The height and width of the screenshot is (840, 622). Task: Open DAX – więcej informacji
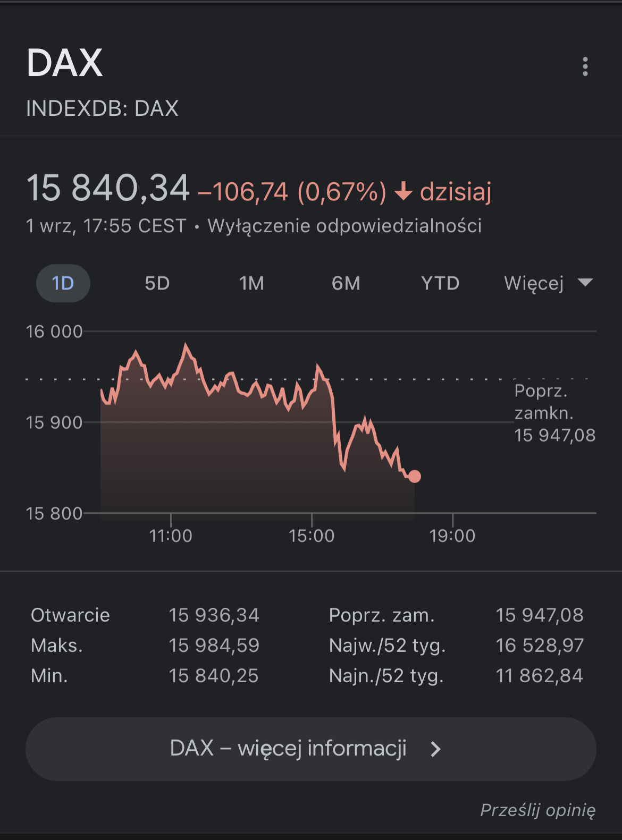311,749
